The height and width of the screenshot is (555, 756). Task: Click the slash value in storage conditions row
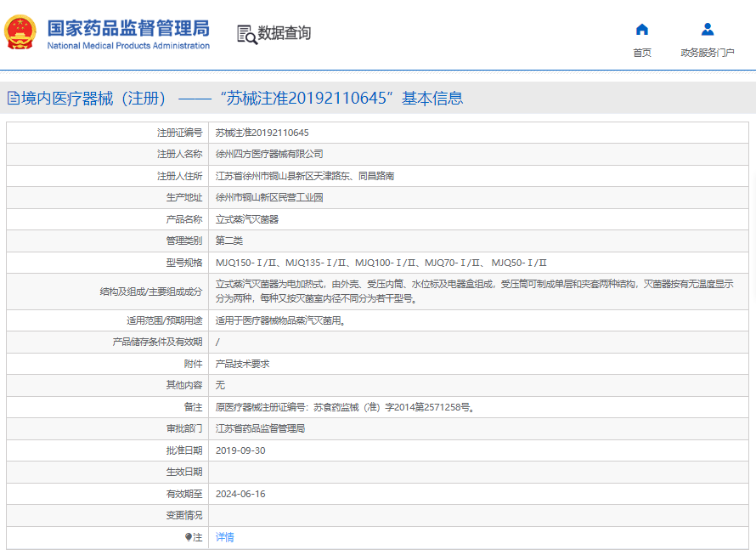click(217, 343)
